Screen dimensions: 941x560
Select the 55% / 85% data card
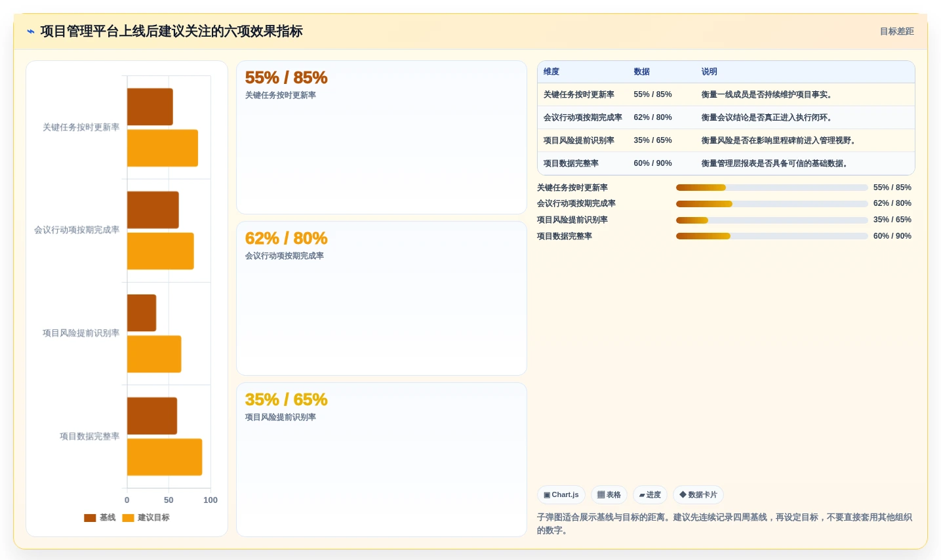(x=382, y=138)
